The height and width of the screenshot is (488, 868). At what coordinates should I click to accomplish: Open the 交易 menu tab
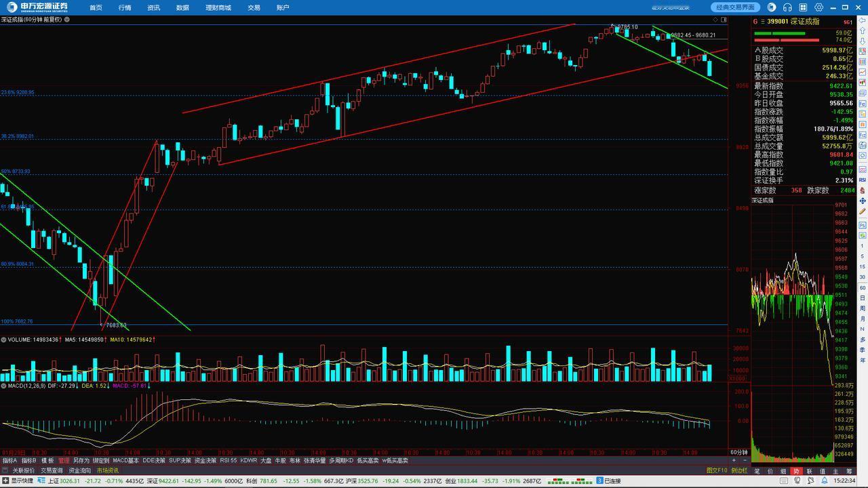[254, 7]
